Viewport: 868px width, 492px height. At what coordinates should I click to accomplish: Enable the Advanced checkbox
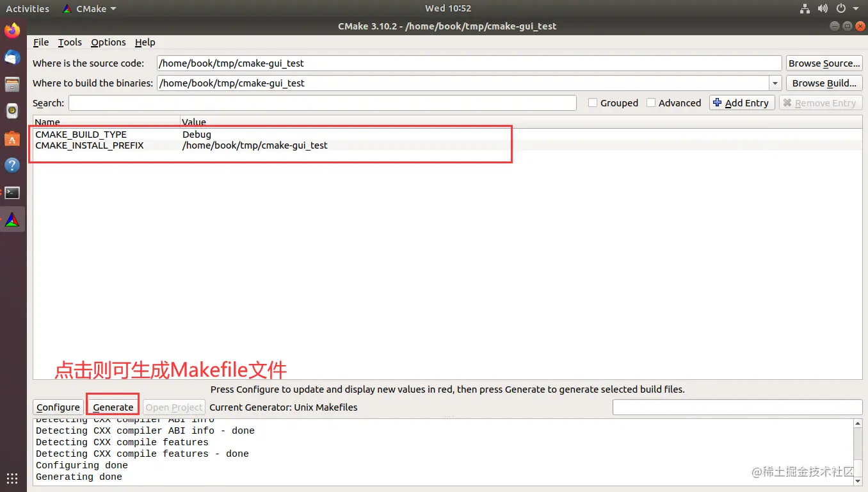pyautogui.click(x=651, y=102)
